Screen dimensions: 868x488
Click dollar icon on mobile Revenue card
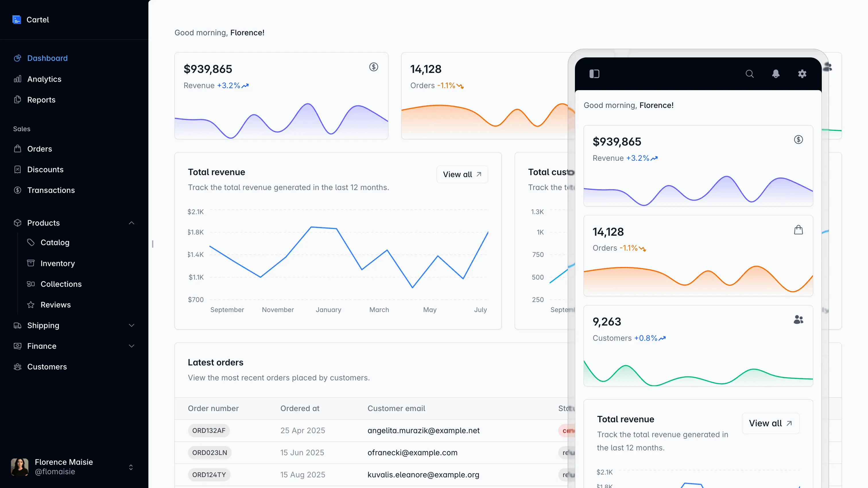pos(798,140)
